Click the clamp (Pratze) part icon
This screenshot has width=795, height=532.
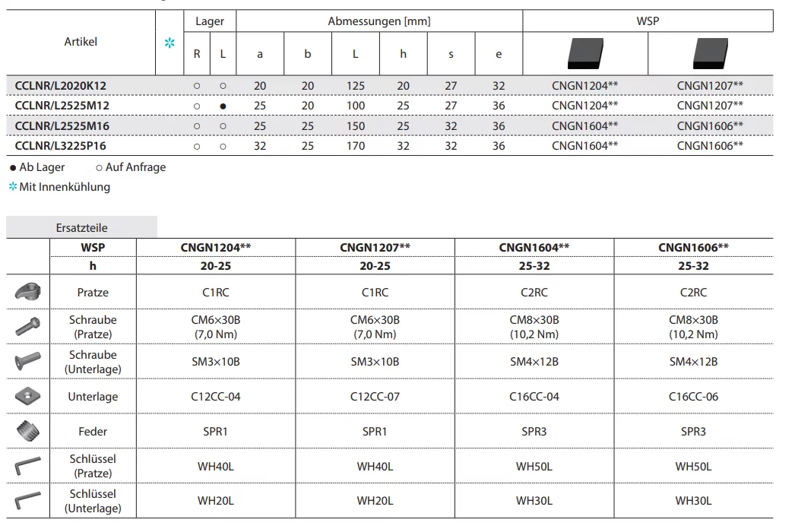point(28,292)
